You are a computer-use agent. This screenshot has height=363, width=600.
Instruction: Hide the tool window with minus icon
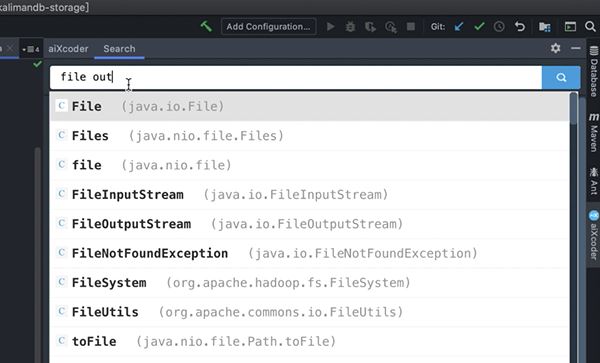pos(576,48)
